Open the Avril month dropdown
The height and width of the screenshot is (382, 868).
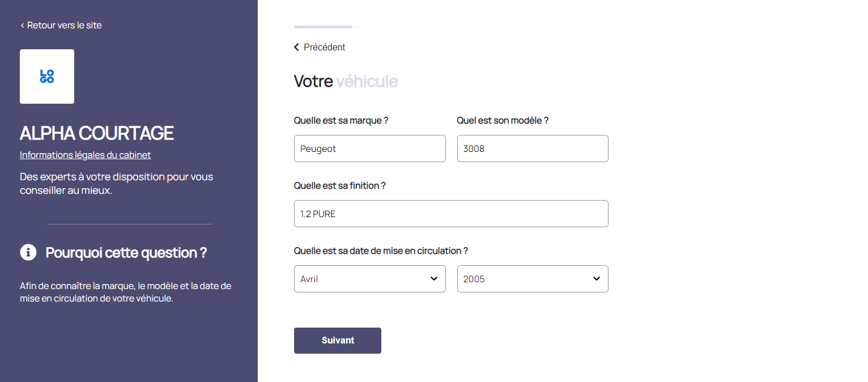click(x=369, y=279)
